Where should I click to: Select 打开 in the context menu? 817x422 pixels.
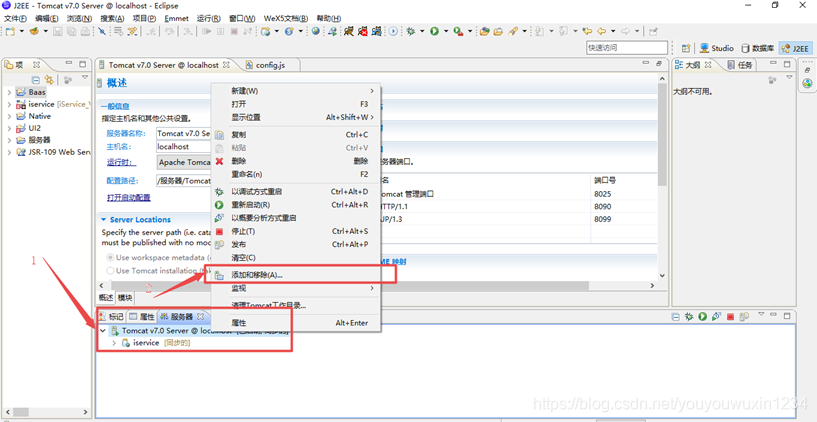coord(296,104)
